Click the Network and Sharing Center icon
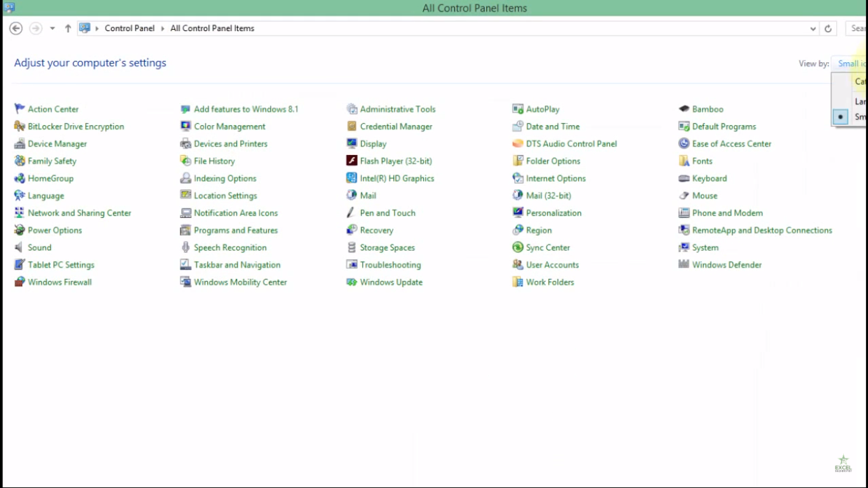This screenshot has height=488, width=868. coord(20,213)
